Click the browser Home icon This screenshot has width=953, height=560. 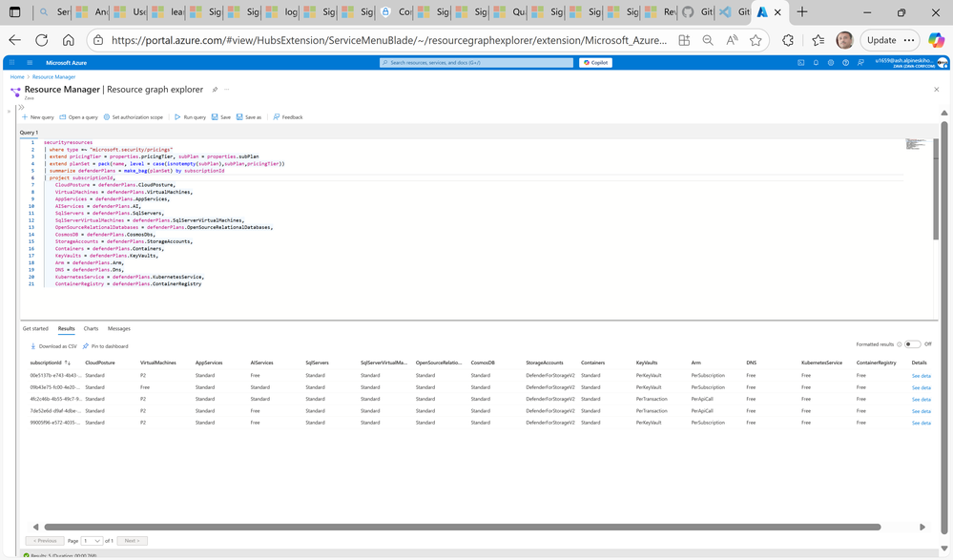tap(68, 40)
